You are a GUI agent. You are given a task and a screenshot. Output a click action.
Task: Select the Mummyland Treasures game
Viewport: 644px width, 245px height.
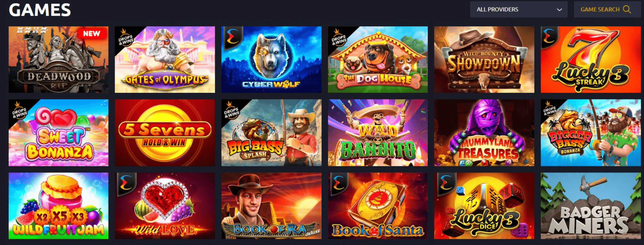coord(484,133)
